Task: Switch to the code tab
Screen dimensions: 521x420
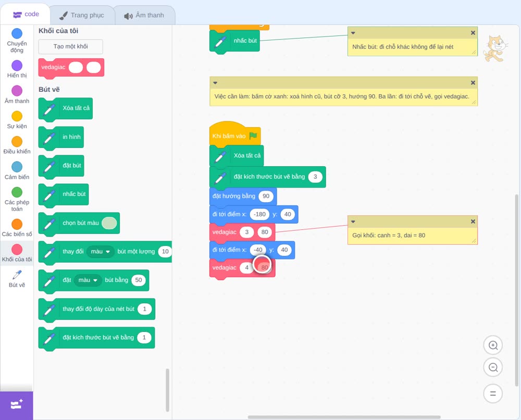Action: [26, 14]
